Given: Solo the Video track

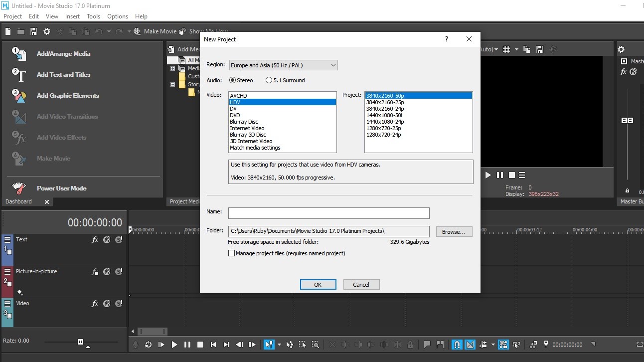Looking at the screenshot, I should (119, 304).
